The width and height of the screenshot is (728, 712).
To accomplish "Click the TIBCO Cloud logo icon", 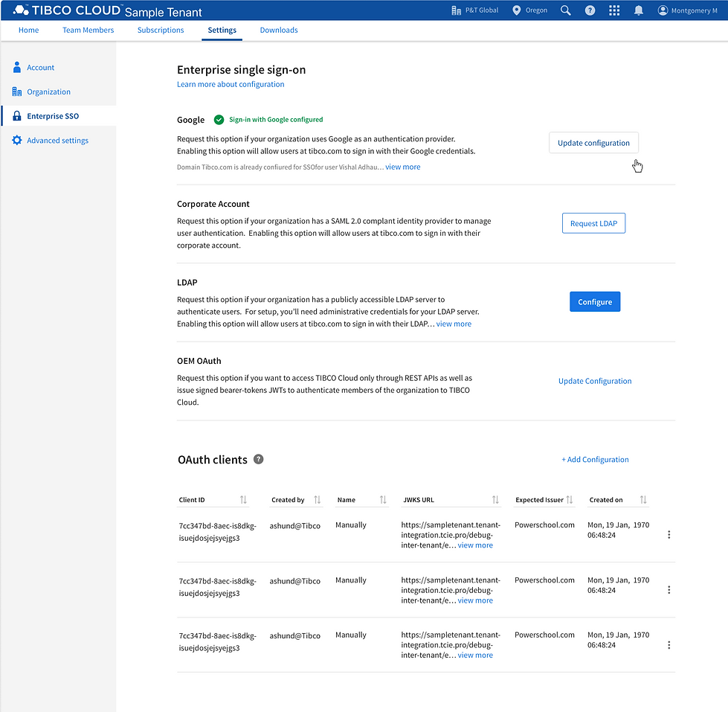I will tap(21, 10).
